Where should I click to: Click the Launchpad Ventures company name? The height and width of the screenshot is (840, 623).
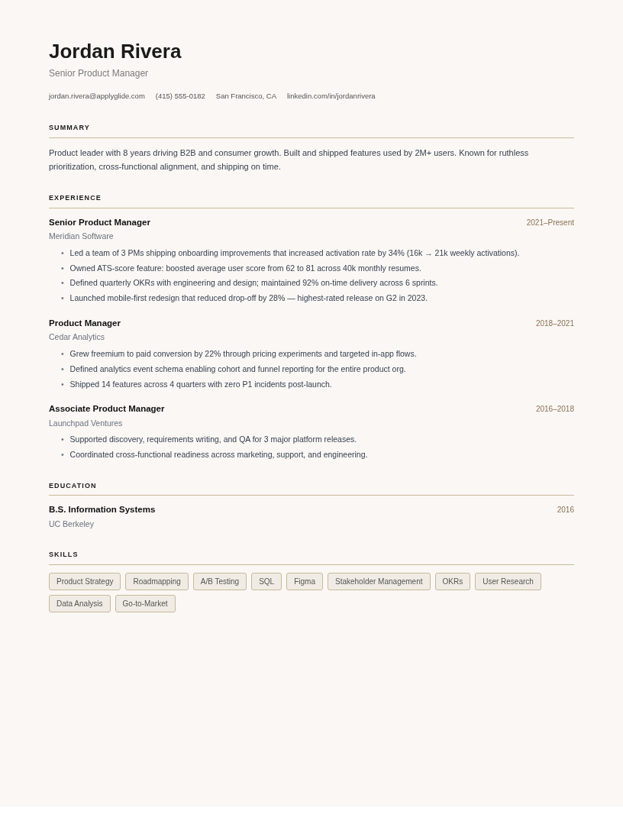86,423
